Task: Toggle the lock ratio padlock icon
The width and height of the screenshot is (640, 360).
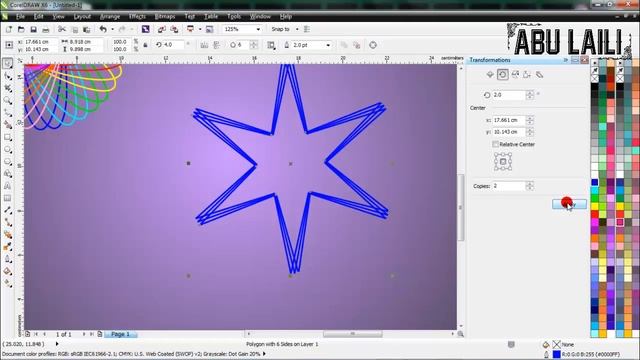Action: pyautogui.click(x=145, y=45)
